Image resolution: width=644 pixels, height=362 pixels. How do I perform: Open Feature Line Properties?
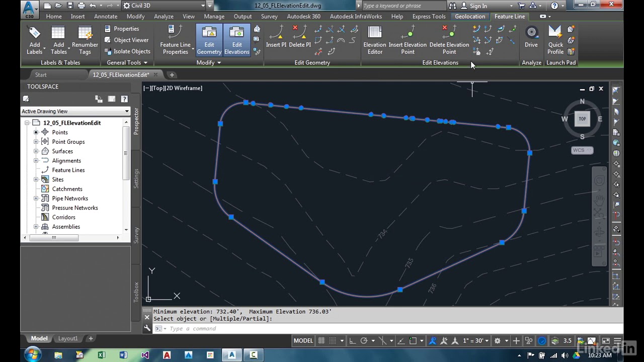176,40
